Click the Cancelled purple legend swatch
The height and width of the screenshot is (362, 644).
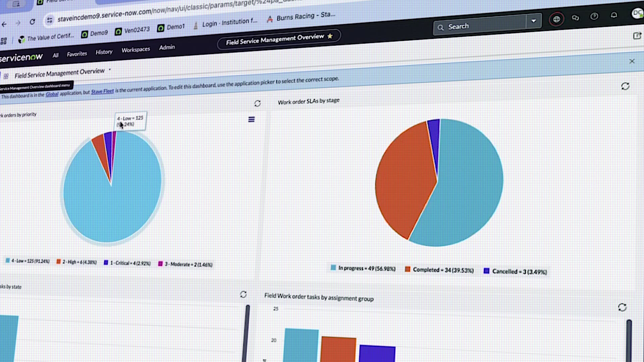(486, 271)
